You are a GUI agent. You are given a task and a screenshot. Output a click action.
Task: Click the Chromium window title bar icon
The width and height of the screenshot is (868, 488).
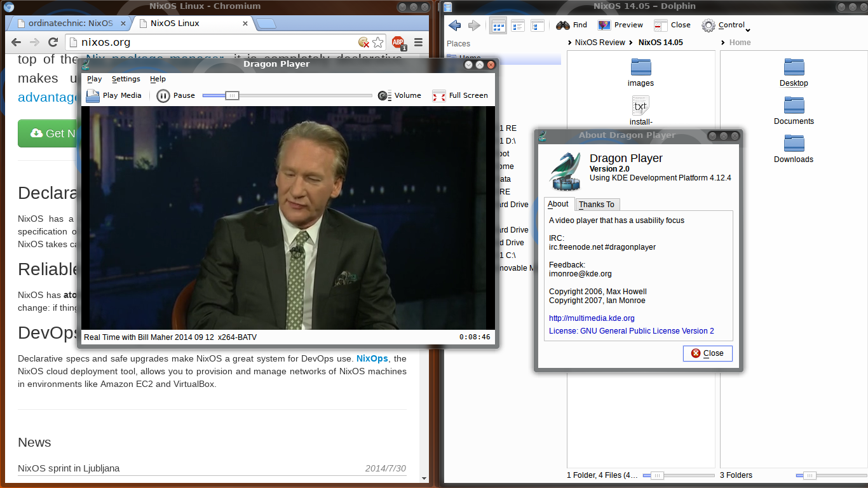pos(9,6)
